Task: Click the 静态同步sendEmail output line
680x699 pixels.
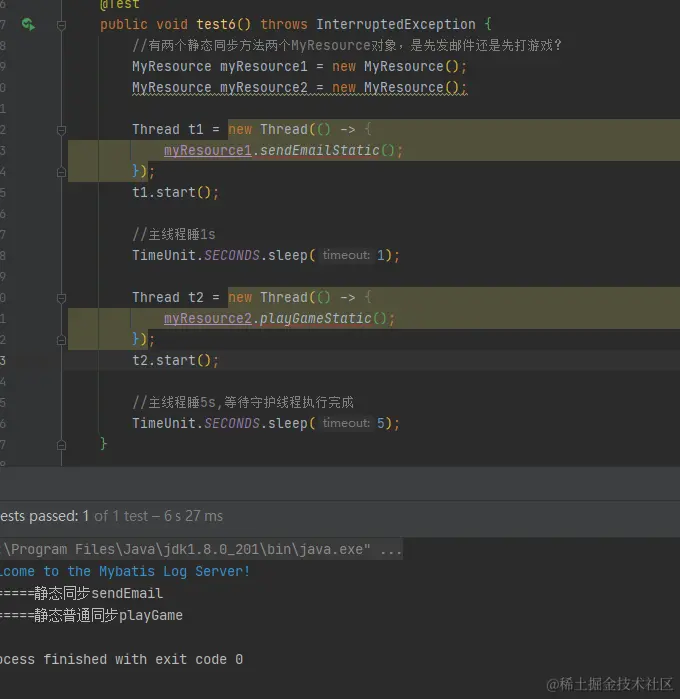Action: pos(82,593)
